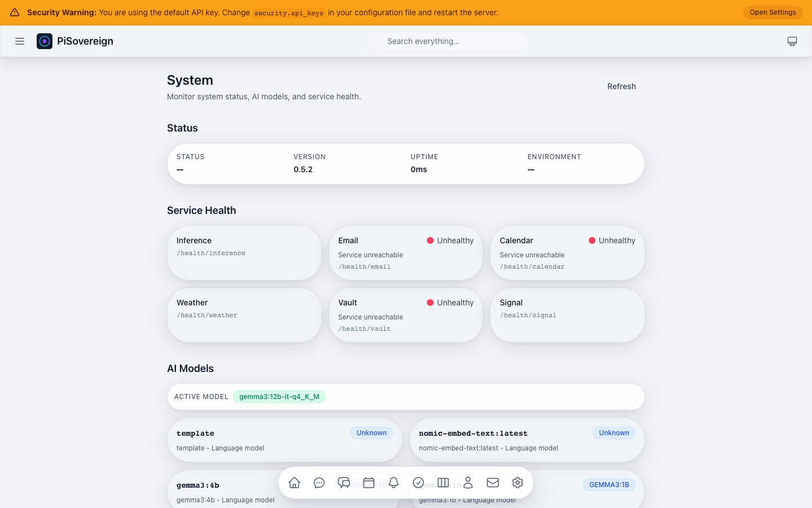Select the Vault Unhealthy service card
This screenshot has height=508, width=812.
pos(405,315)
